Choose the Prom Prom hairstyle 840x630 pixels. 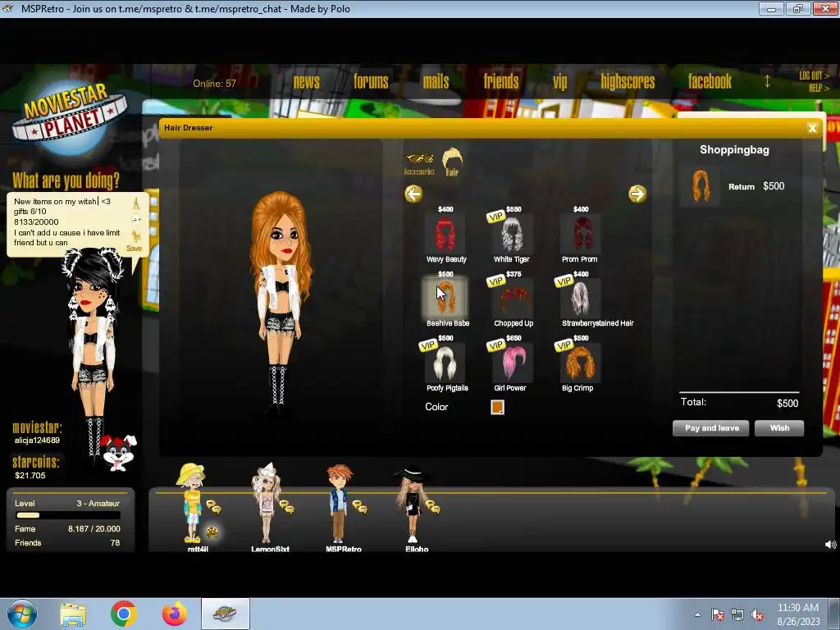pyautogui.click(x=580, y=234)
